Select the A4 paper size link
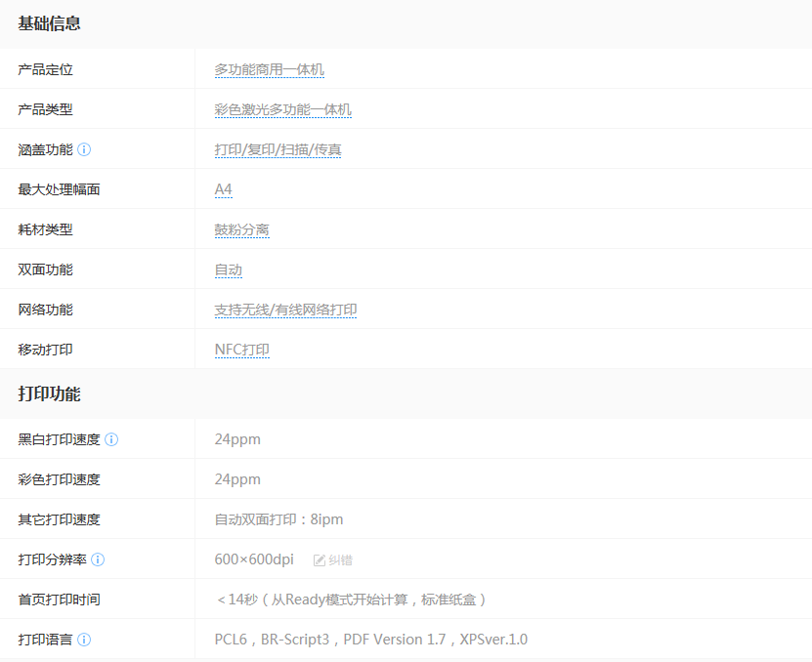 click(223, 189)
